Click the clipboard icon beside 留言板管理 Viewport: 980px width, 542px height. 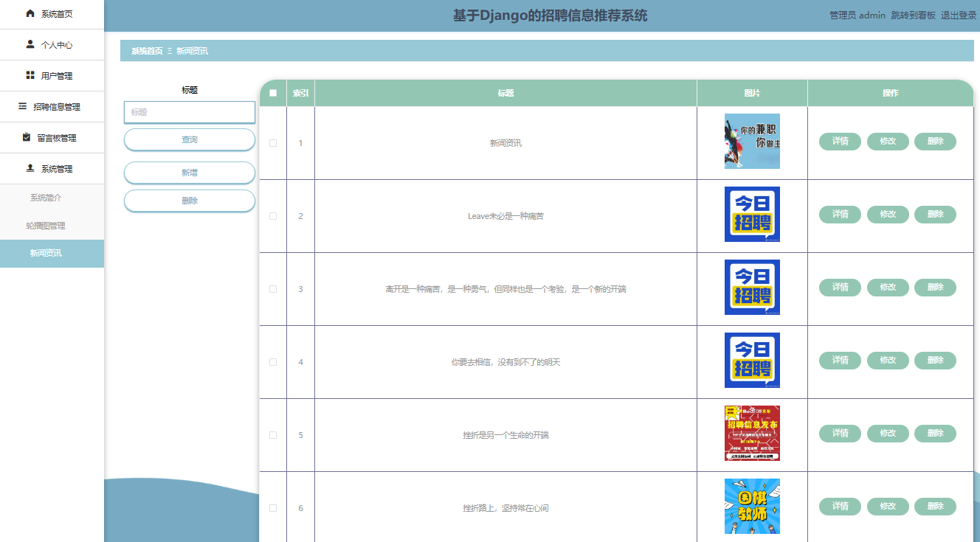tap(27, 137)
